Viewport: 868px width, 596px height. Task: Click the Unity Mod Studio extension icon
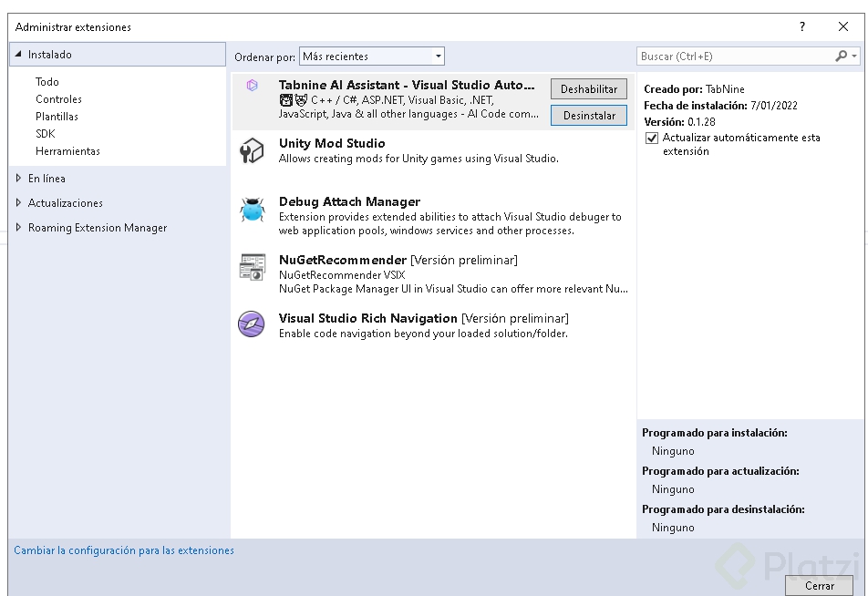(x=252, y=150)
